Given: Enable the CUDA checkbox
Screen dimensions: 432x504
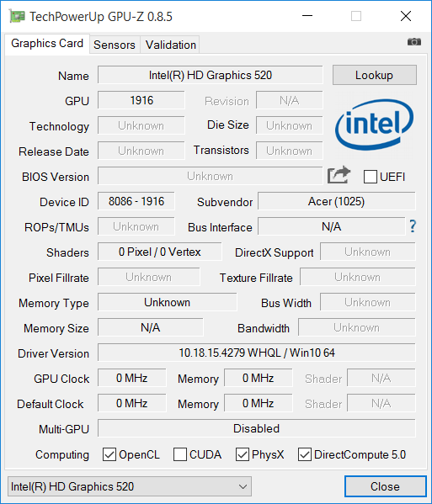Looking at the screenshot, I should click(x=180, y=454).
